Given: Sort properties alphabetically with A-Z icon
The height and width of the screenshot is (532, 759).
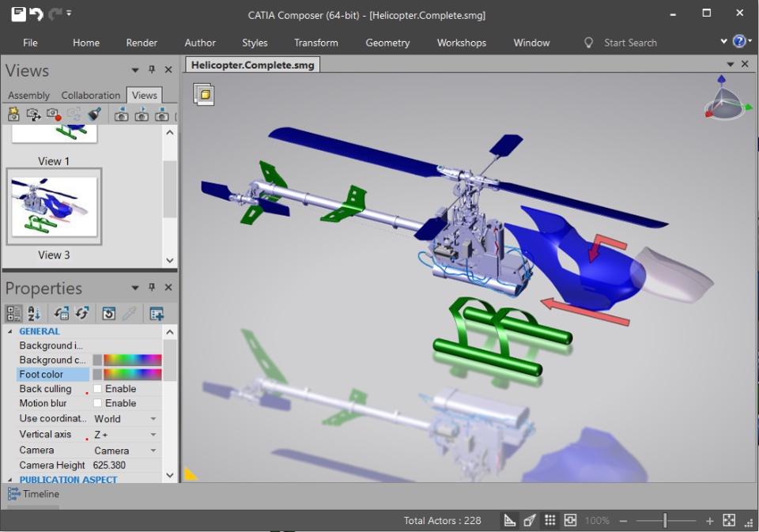Looking at the screenshot, I should tap(33, 314).
